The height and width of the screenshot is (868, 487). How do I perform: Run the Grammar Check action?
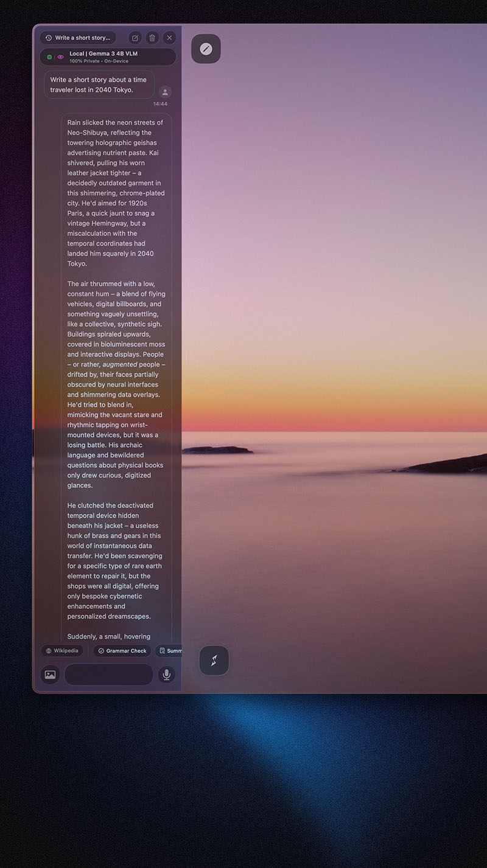point(122,651)
